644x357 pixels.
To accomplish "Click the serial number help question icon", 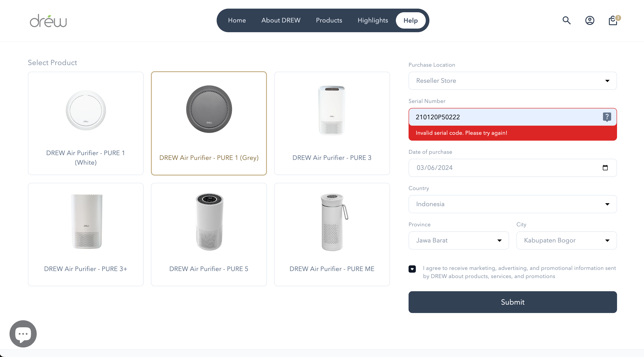I will (x=607, y=117).
